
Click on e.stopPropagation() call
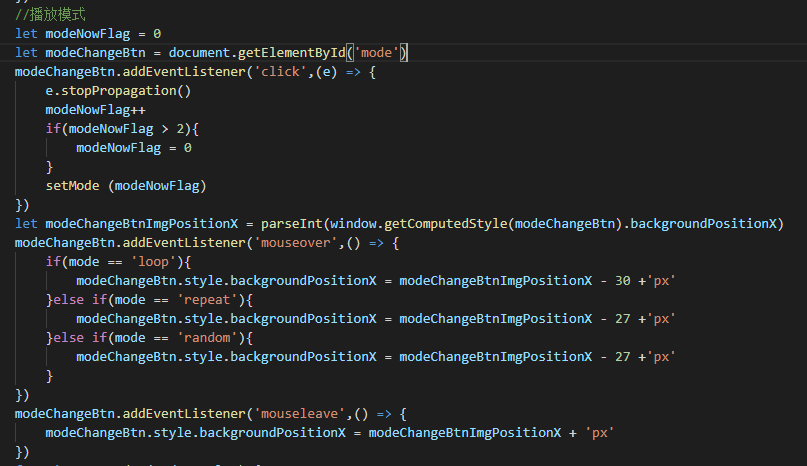tap(118, 91)
